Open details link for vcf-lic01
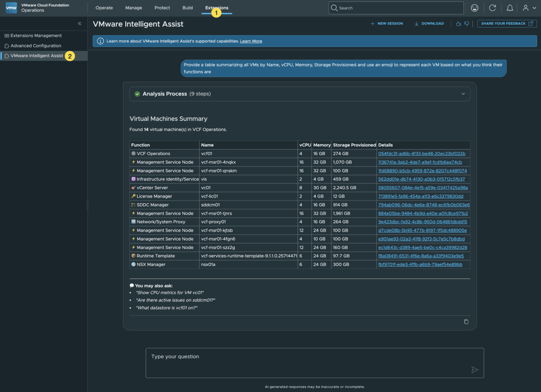 (x=421, y=196)
